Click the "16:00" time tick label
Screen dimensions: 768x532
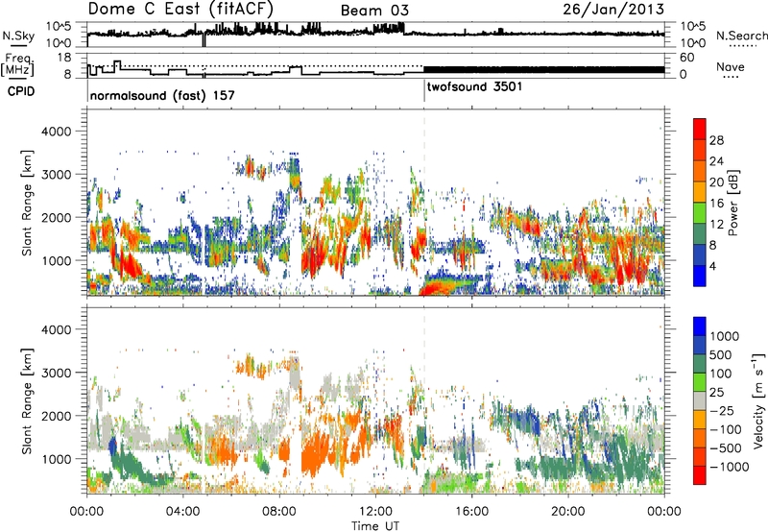(x=471, y=512)
